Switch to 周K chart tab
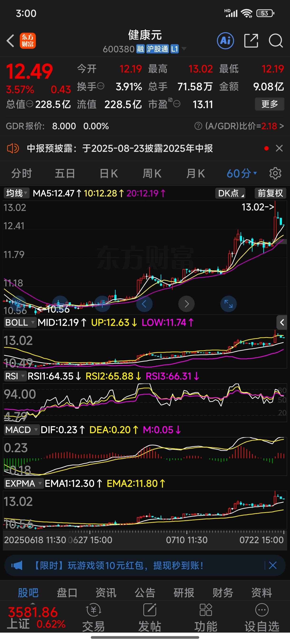This screenshot has height=644, width=290. pos(152,173)
